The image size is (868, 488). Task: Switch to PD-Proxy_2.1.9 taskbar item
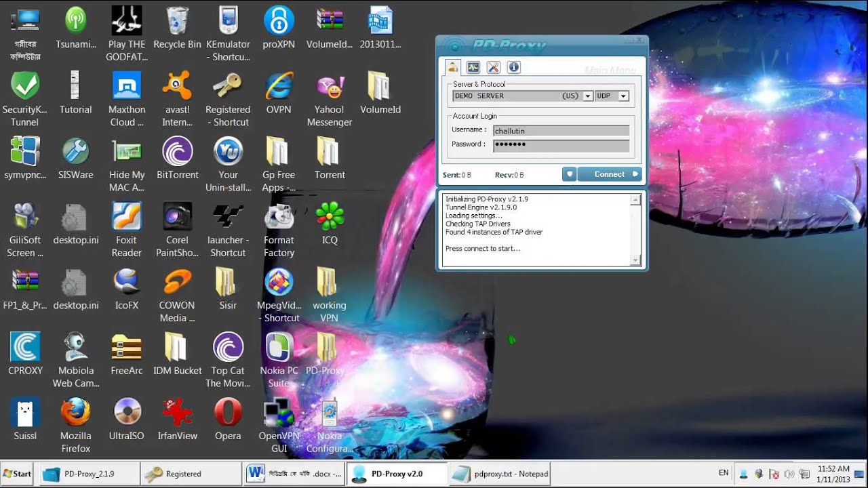[x=88, y=474]
